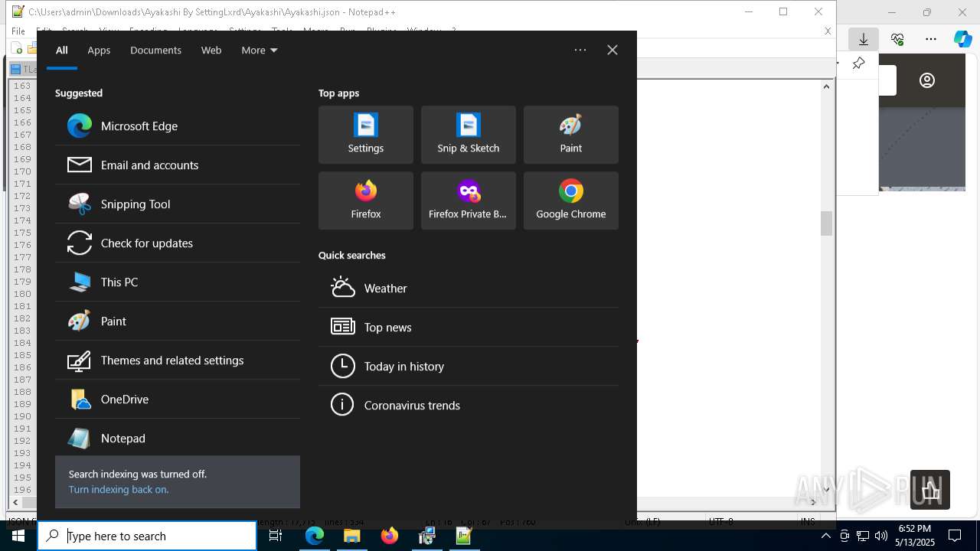Open Themes and related settings
The height and width of the screenshot is (551, 980).
178,360
